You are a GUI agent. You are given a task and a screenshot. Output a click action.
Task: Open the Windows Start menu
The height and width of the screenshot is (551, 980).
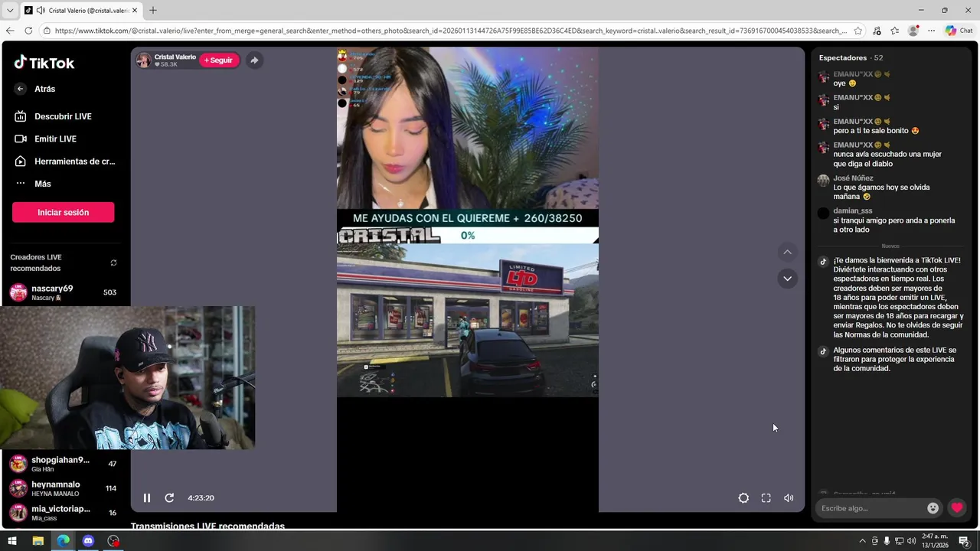point(11,541)
